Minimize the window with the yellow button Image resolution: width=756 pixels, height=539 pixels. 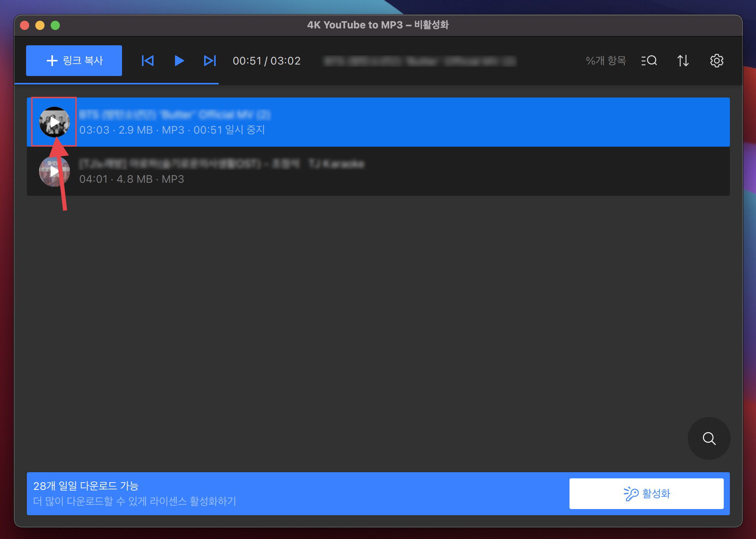pos(40,25)
